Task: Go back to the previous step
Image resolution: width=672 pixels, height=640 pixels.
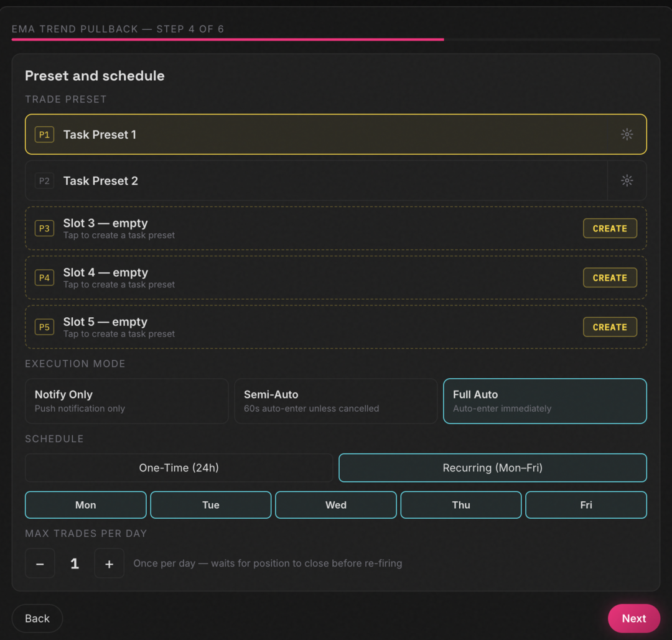Action: (x=37, y=618)
